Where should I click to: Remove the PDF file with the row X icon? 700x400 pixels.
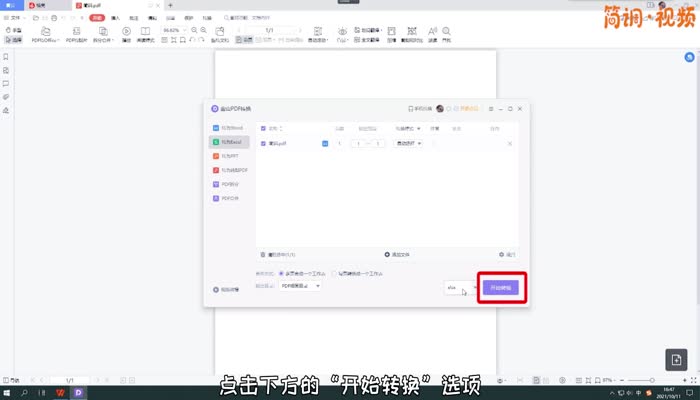pyautogui.click(x=509, y=144)
